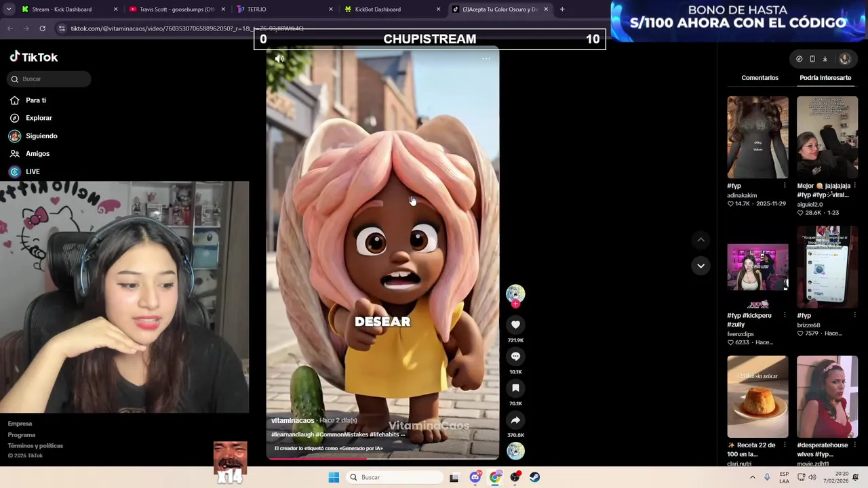Click the TikTok coins icon in top pill
The image size is (868, 488).
click(x=799, y=59)
